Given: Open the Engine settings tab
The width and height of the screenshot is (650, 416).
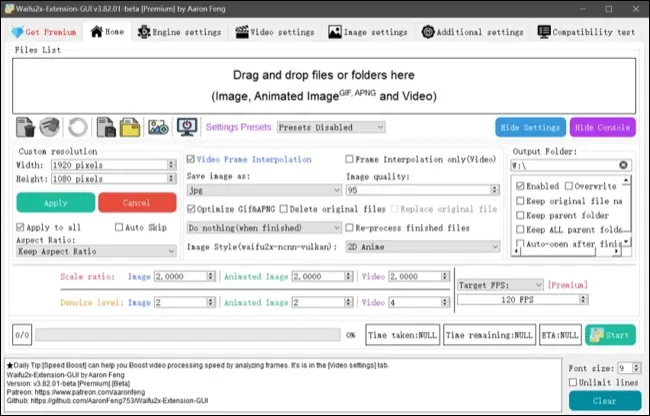Looking at the screenshot, I should (179, 32).
